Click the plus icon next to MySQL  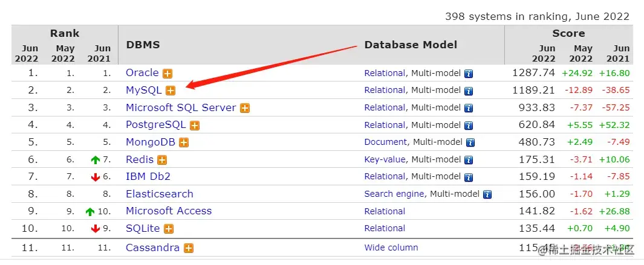pyautogui.click(x=171, y=91)
